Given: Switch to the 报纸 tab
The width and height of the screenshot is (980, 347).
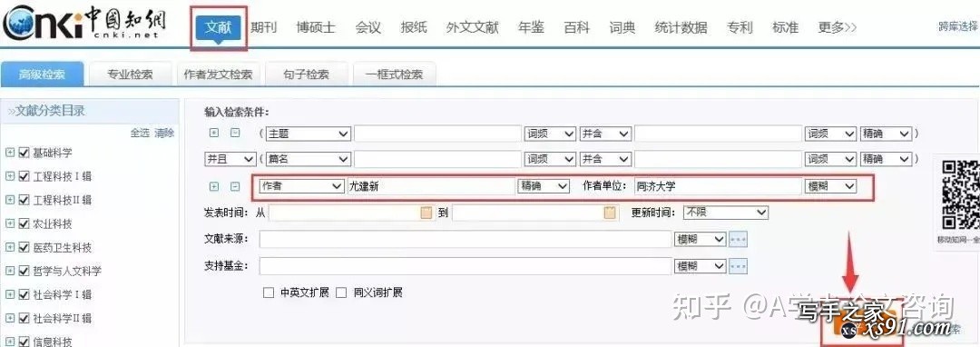Looking at the screenshot, I should (414, 27).
